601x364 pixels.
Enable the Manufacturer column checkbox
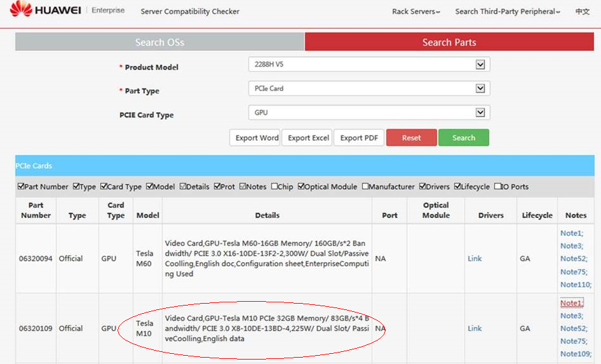(x=365, y=187)
